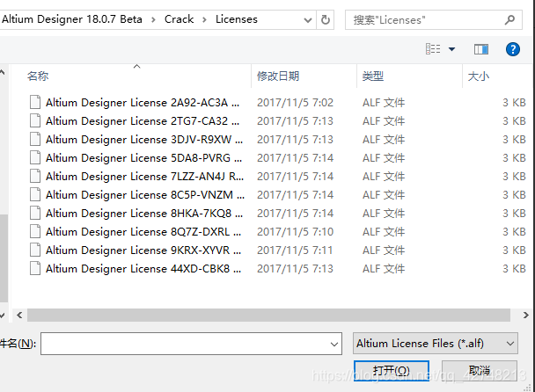The image size is (535, 392).
Task: Select file License 44XD-CBK8
Action: pyautogui.click(x=143, y=269)
